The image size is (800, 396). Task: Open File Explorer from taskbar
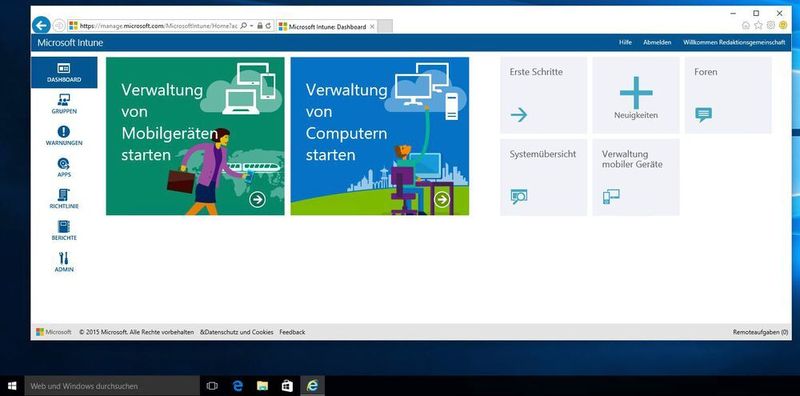click(262, 386)
